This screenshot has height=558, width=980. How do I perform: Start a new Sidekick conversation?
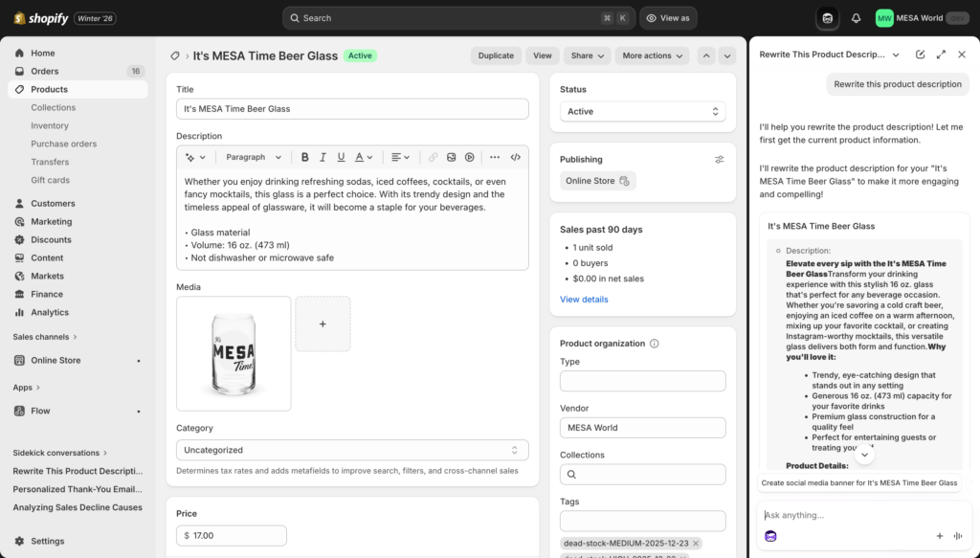click(x=922, y=55)
